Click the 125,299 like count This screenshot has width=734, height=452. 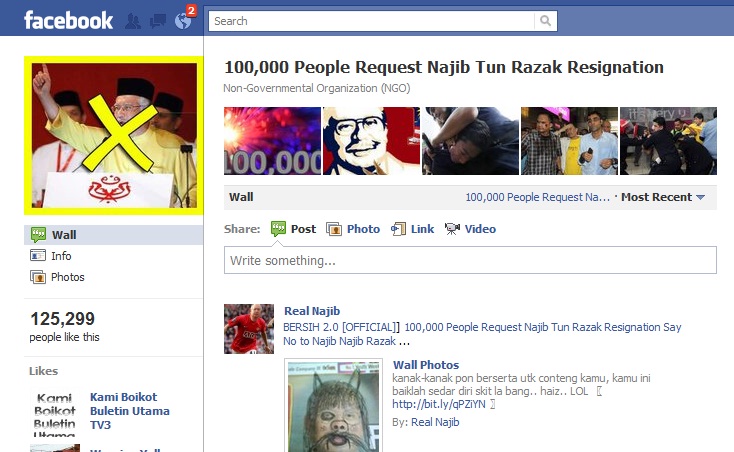[x=63, y=319]
